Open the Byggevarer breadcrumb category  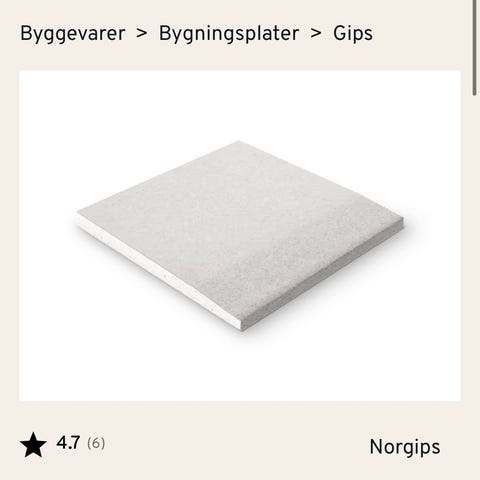tap(73, 34)
